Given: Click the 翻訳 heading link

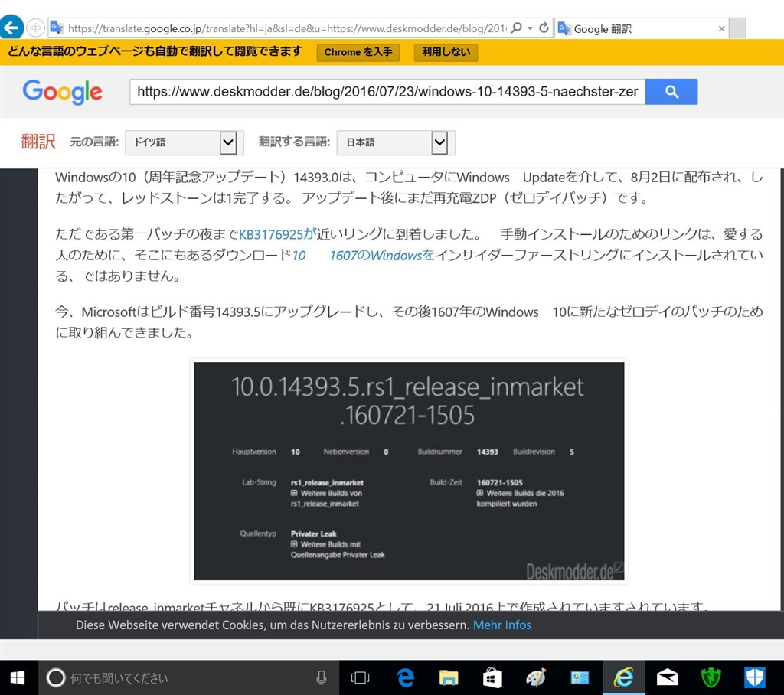Looking at the screenshot, I should 38,142.
